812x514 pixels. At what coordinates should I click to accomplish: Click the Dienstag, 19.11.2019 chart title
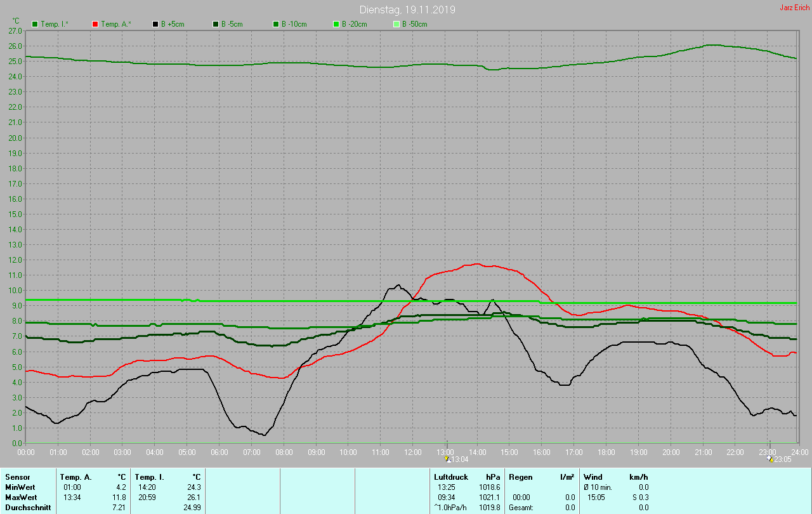point(407,10)
